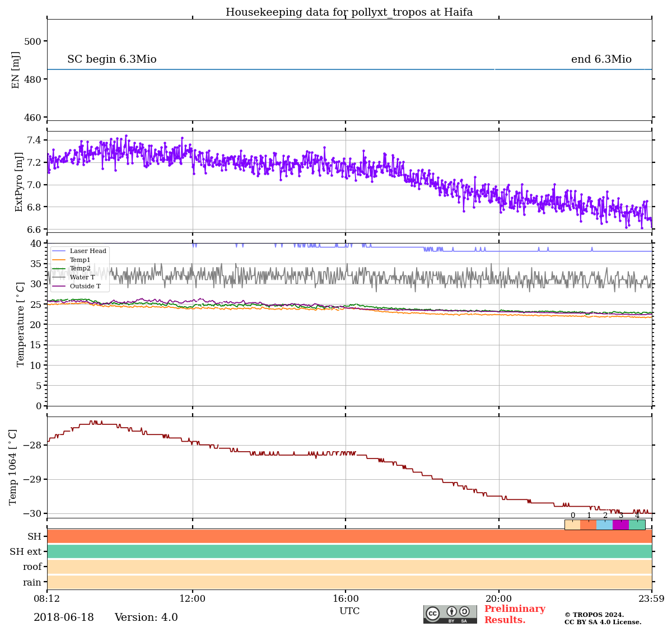This screenshot has width=672, height=627.
Task: Click the 'SC begin 6.3Mio' annotation
Action: 112,59
